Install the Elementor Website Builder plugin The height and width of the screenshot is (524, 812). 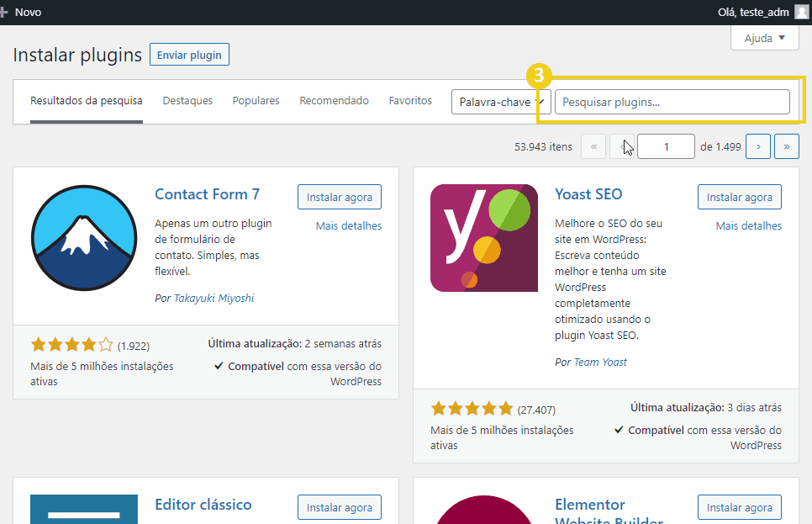coord(740,507)
